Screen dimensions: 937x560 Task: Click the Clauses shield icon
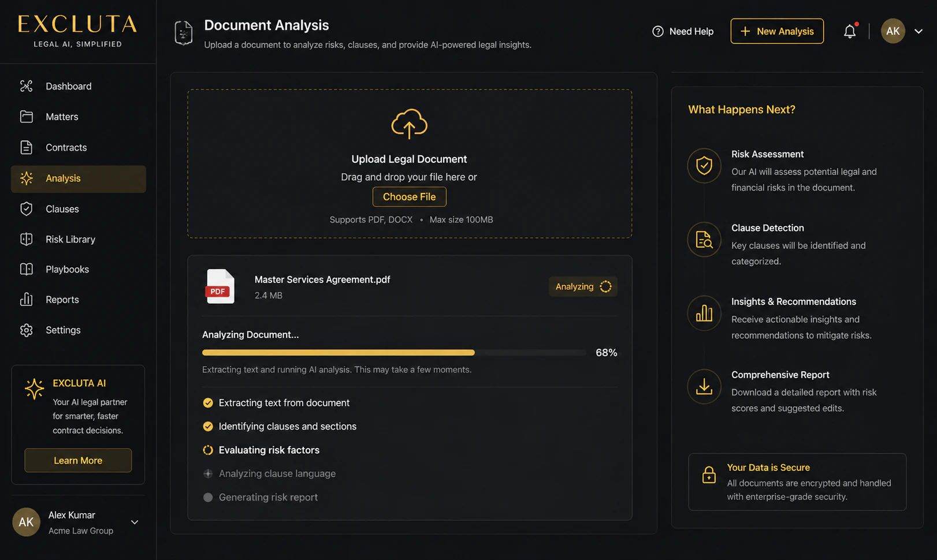26,209
